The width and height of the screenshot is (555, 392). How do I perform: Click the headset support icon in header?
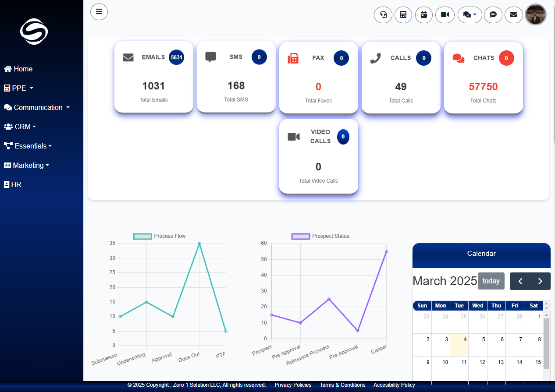click(x=383, y=15)
